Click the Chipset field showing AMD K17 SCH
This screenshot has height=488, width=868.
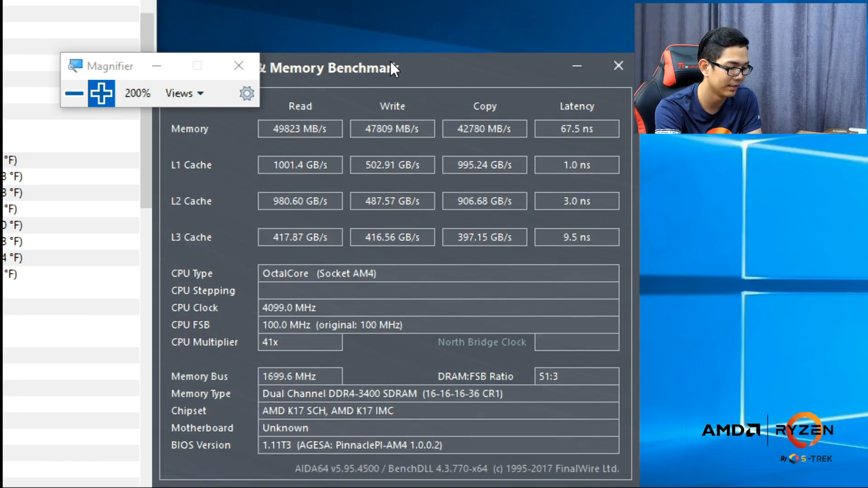click(x=438, y=410)
